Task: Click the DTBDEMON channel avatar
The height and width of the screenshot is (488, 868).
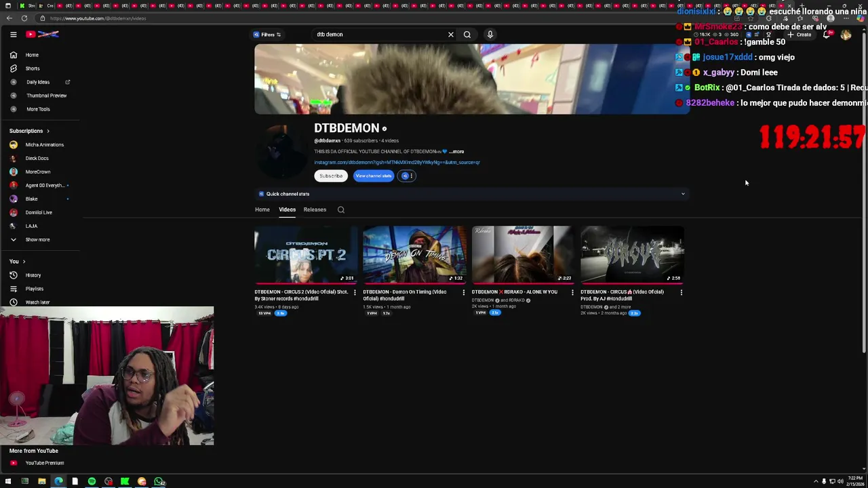Action: click(281, 152)
